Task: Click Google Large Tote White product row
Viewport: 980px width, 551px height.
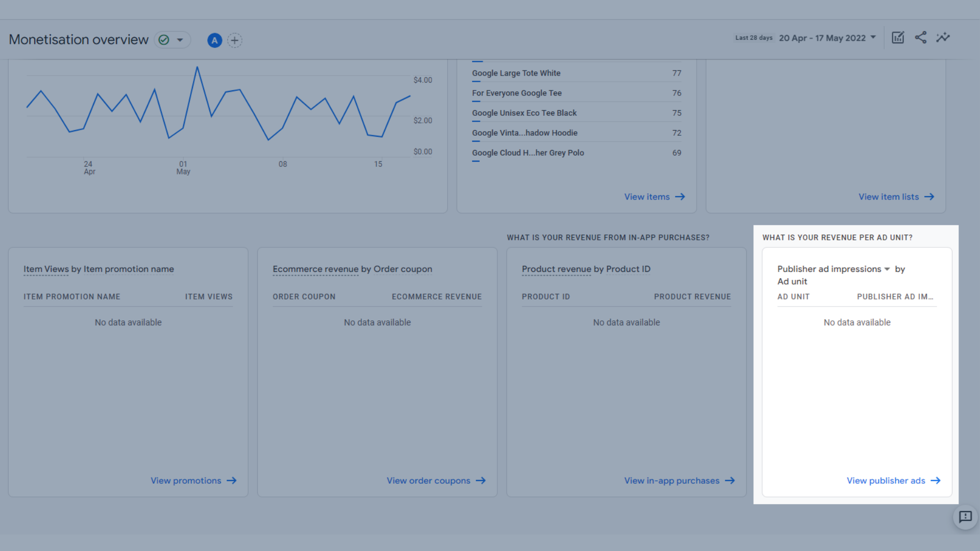Action: [x=575, y=72]
